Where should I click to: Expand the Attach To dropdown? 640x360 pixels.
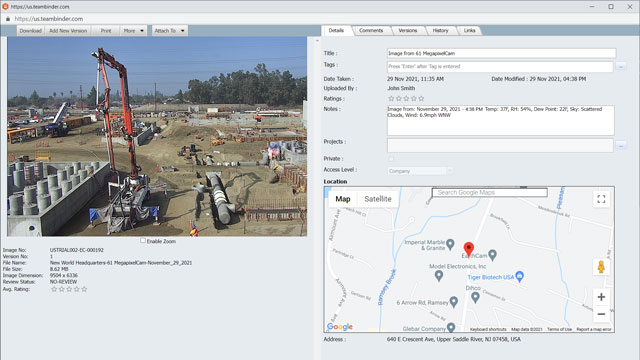point(169,31)
